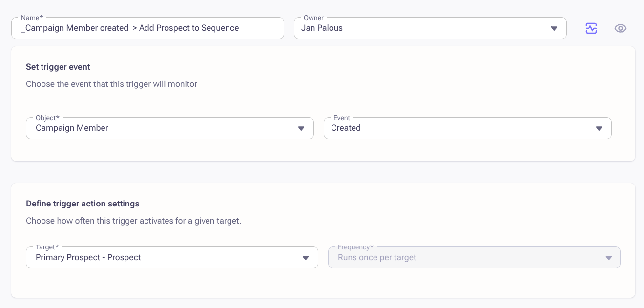The image size is (644, 308).
Task: Click the Frequency field caret icon
Action: click(x=608, y=258)
